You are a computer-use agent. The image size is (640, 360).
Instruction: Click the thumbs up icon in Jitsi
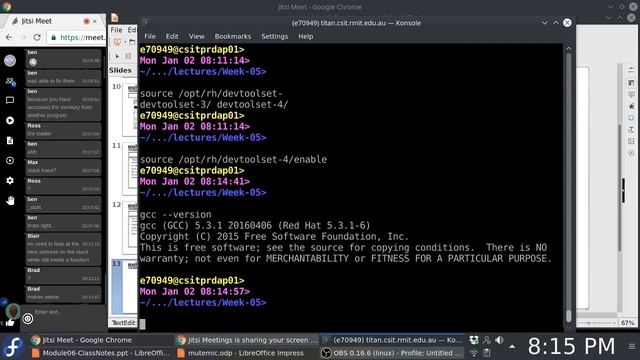click(10, 322)
